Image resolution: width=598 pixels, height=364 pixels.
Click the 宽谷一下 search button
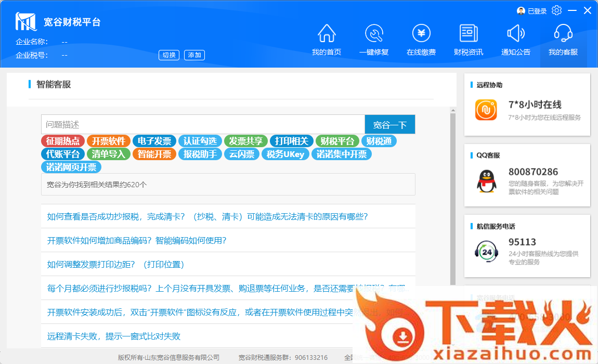tap(390, 125)
